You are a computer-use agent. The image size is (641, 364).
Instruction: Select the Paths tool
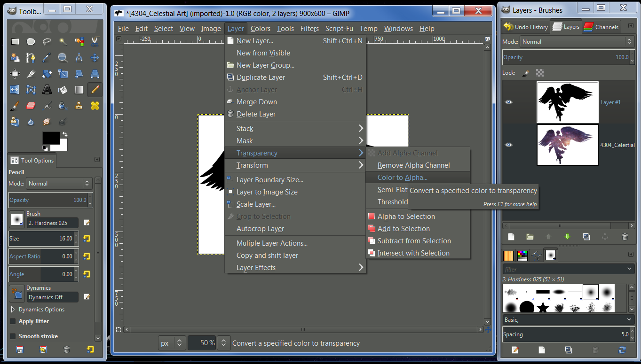coord(31,58)
